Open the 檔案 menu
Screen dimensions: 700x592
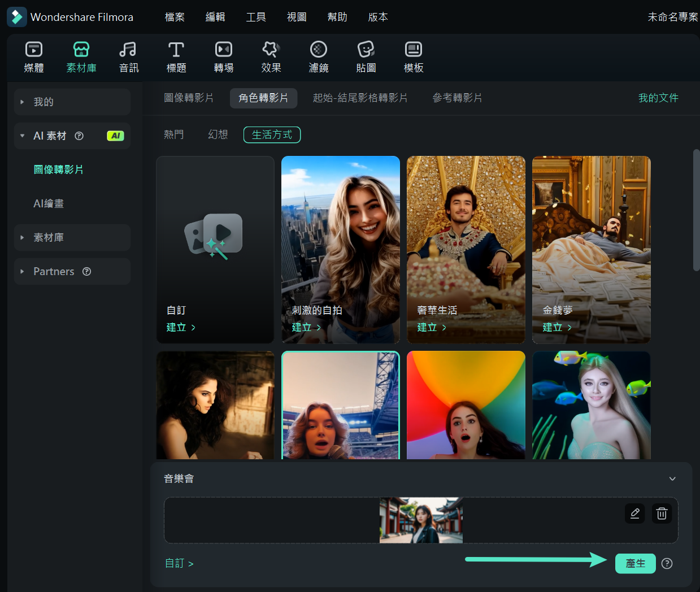(175, 17)
